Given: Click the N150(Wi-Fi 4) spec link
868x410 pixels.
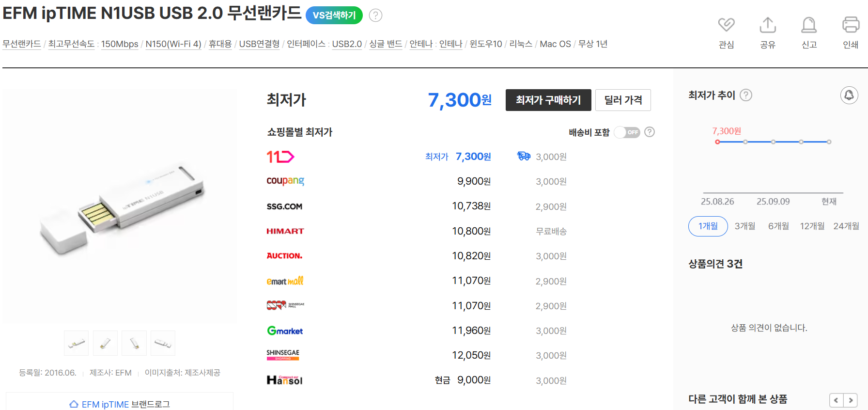Looking at the screenshot, I should pyautogui.click(x=173, y=44).
